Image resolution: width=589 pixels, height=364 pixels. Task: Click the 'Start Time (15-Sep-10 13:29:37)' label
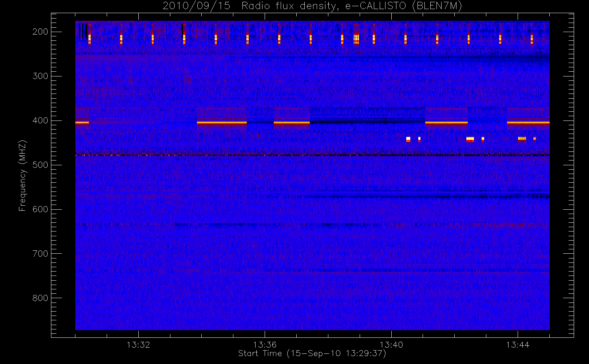(x=312, y=353)
